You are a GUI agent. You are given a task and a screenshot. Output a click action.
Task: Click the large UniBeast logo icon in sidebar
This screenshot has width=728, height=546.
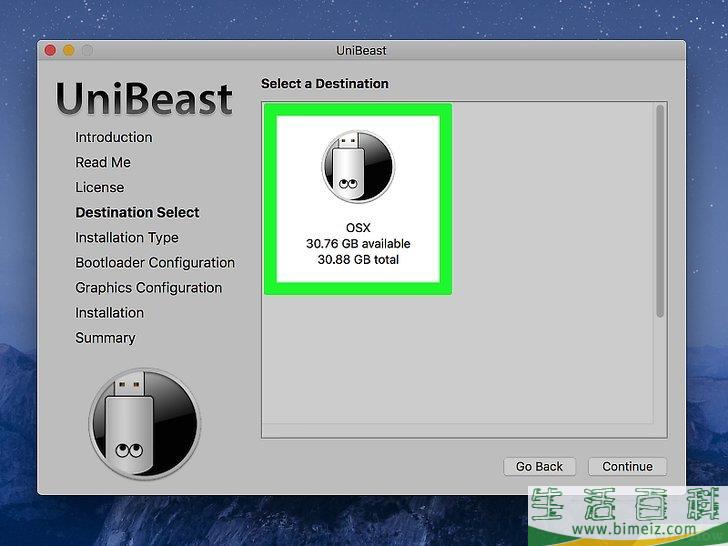coord(144,424)
